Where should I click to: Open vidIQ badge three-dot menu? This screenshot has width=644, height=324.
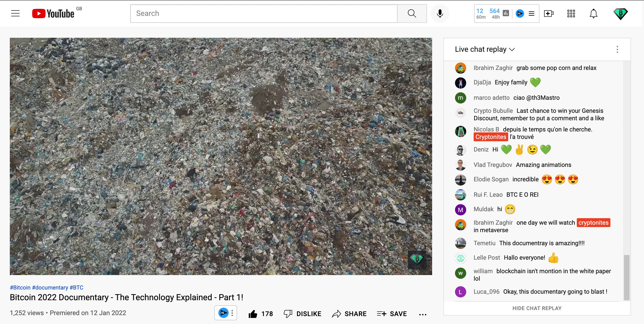(232, 313)
